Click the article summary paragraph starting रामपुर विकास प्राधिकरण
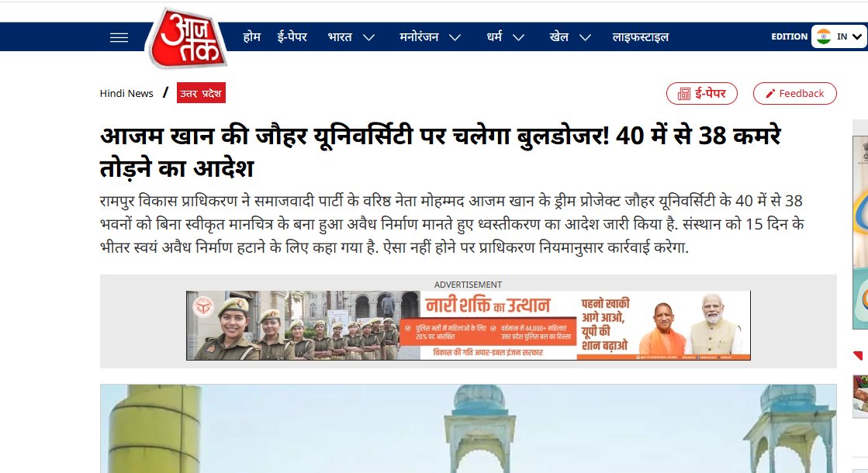868x473 pixels. (x=451, y=224)
